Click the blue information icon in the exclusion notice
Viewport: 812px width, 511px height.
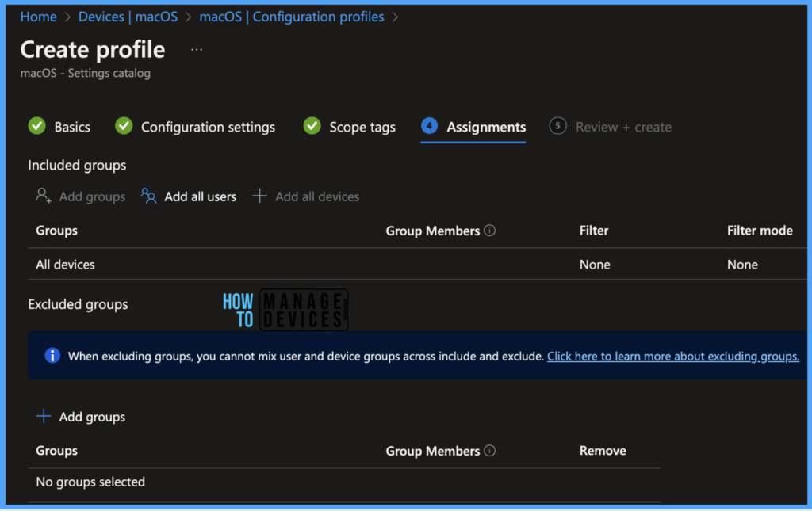[52, 355]
